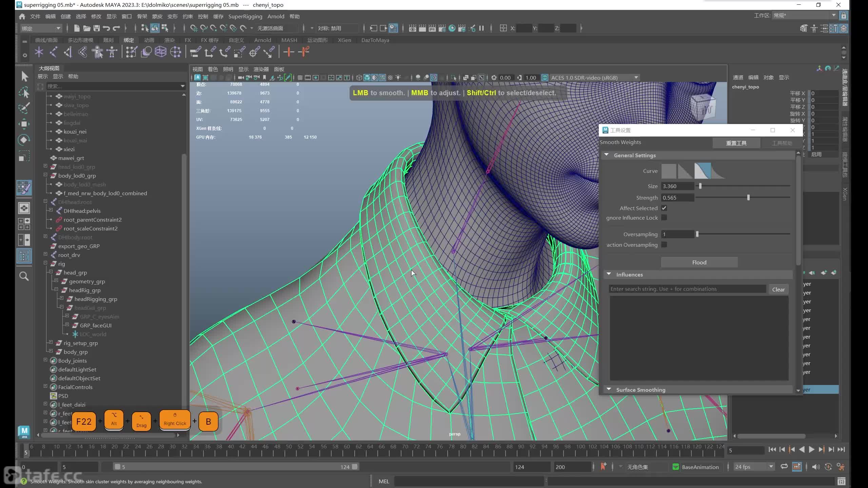Image resolution: width=868 pixels, height=488 pixels.
Task: Open the ACES color transform dropdown
Action: (594, 78)
